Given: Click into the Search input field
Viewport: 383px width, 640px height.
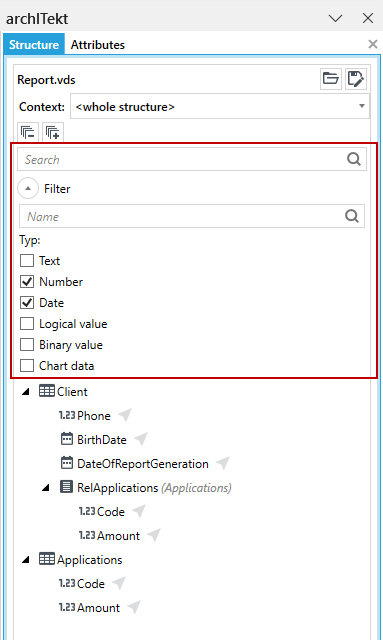Looking at the screenshot, I should click(x=182, y=159).
